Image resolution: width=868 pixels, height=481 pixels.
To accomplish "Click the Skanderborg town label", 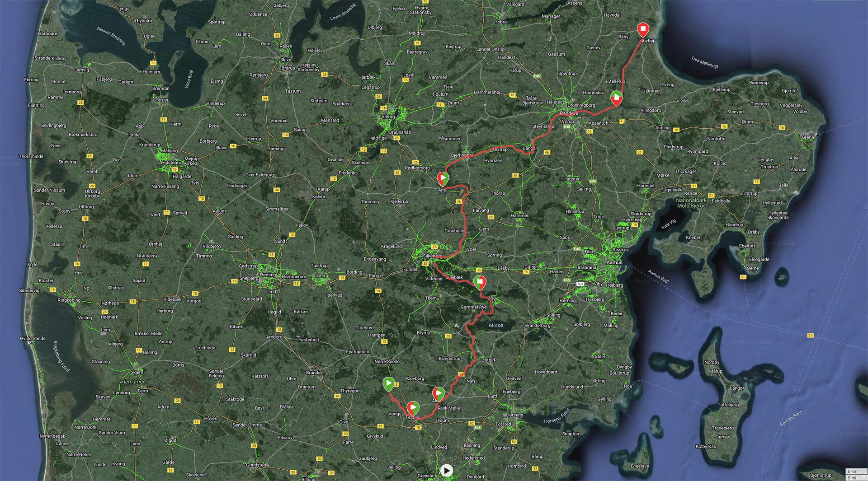I will [x=538, y=326].
